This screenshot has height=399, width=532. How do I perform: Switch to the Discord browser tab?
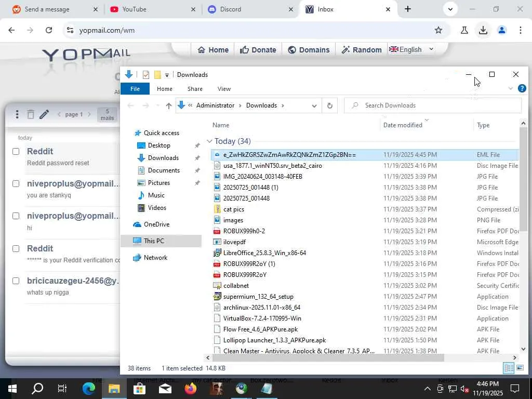(251, 9)
